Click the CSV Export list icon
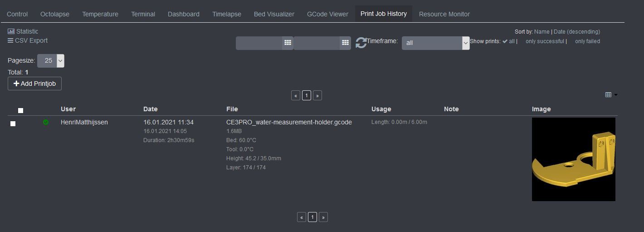This screenshot has width=644, height=232. 10,40
